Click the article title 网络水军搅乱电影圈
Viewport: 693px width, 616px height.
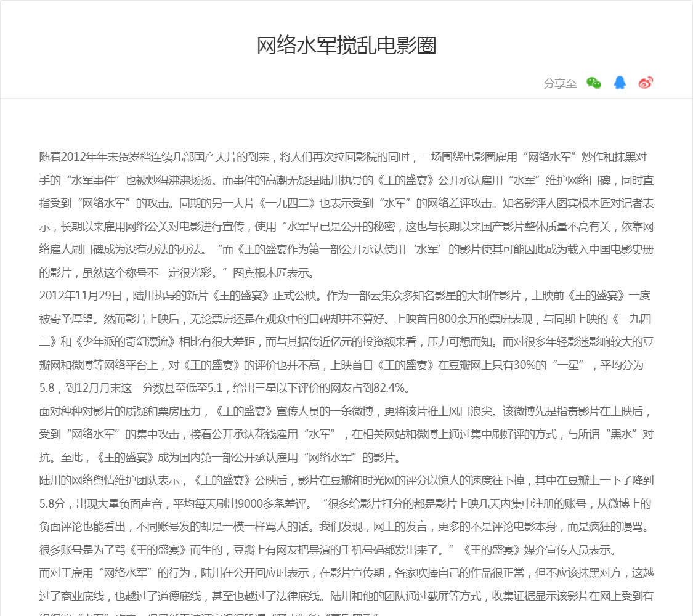(346, 46)
